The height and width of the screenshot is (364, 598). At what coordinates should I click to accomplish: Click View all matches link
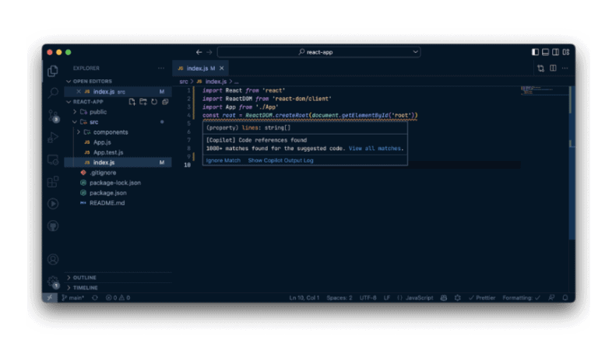[375, 149]
